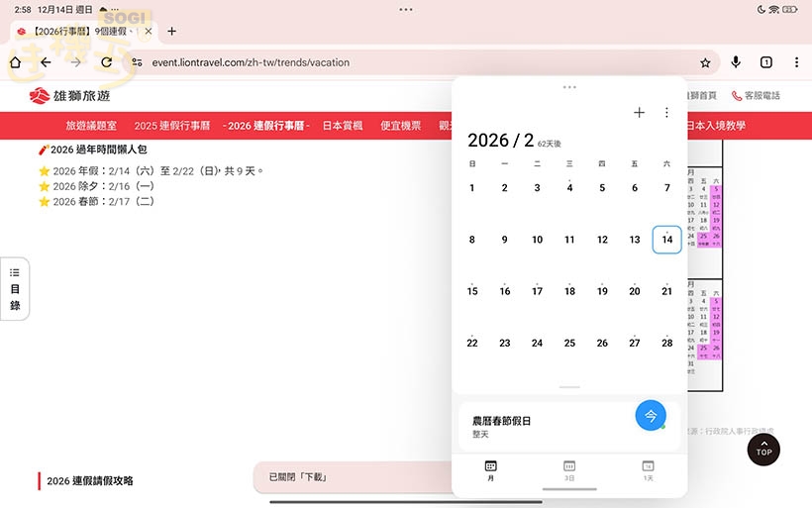
Task: Select February 25 in the calendar
Action: [x=569, y=343]
